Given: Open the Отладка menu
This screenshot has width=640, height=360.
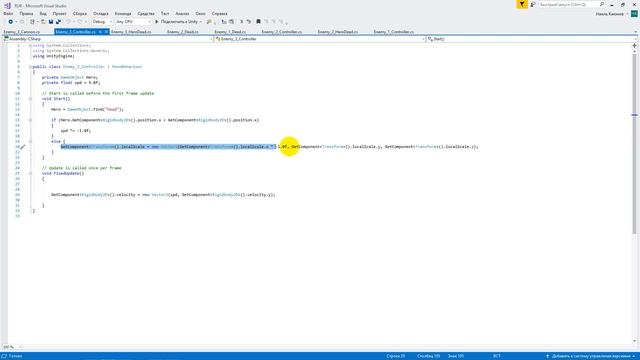Looking at the screenshot, I should click(x=101, y=13).
